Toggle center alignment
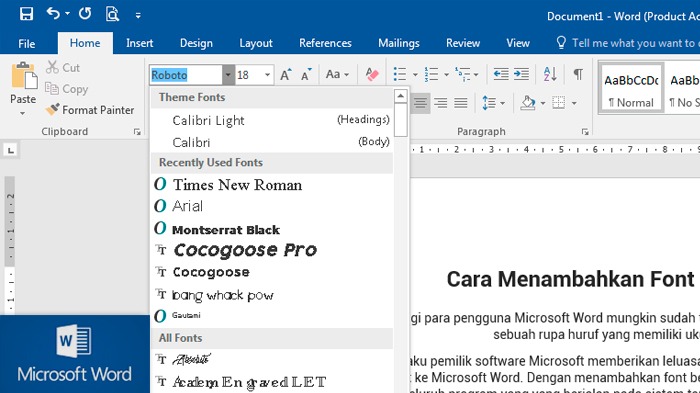The width and height of the screenshot is (700, 393). 420,103
